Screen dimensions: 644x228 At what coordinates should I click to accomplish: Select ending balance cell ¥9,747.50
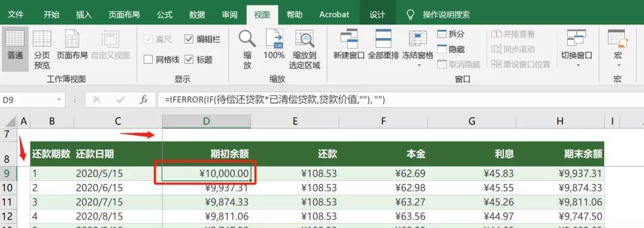tap(560, 216)
